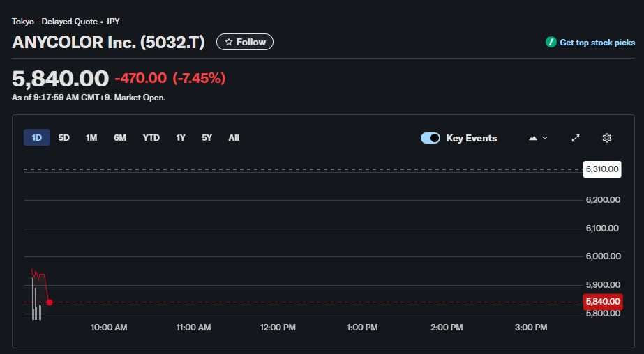The height and width of the screenshot is (354, 644).
Task: Click the -470.00 price change value
Action: (141, 78)
